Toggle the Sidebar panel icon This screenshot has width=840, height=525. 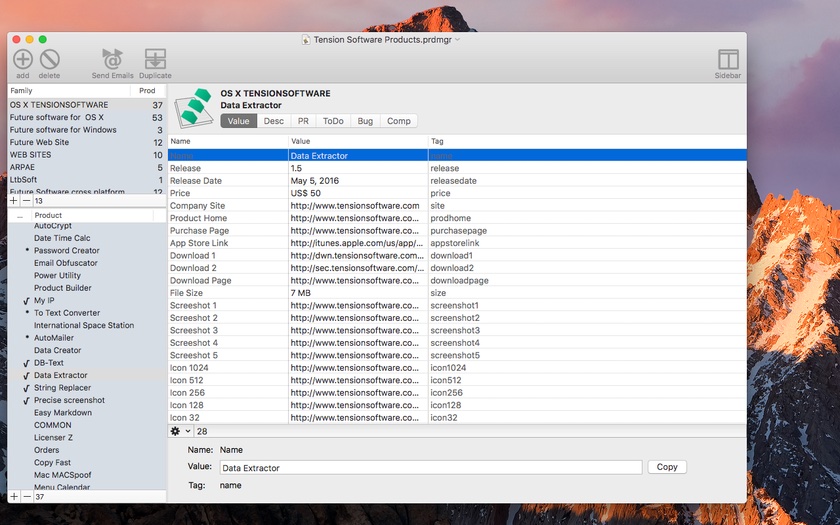coord(728,60)
